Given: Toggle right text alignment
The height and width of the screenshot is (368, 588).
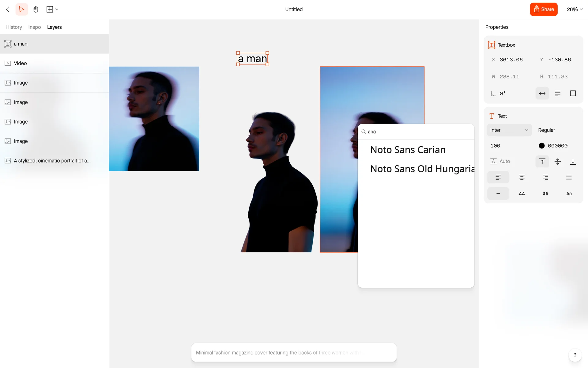Looking at the screenshot, I should 545,177.
